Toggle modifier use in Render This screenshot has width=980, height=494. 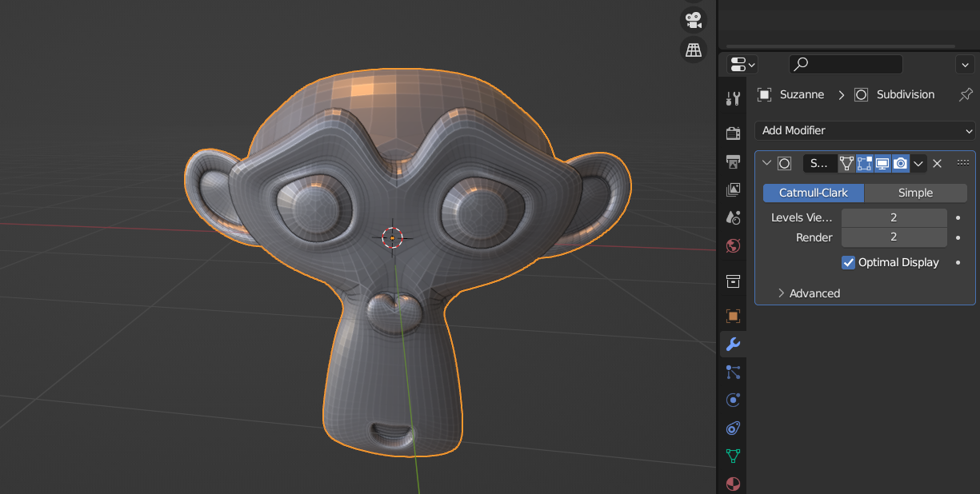tap(901, 163)
